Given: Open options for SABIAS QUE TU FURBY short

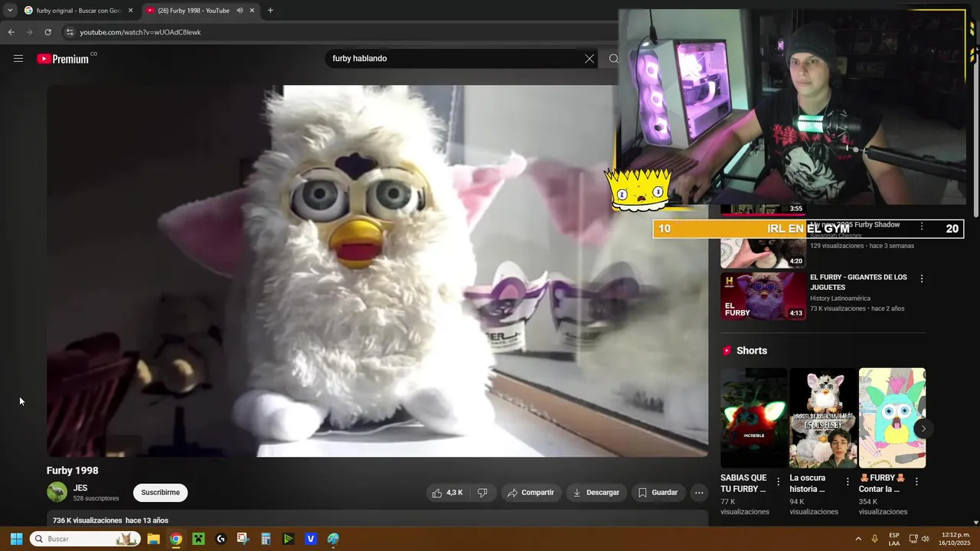Looking at the screenshot, I should [779, 482].
